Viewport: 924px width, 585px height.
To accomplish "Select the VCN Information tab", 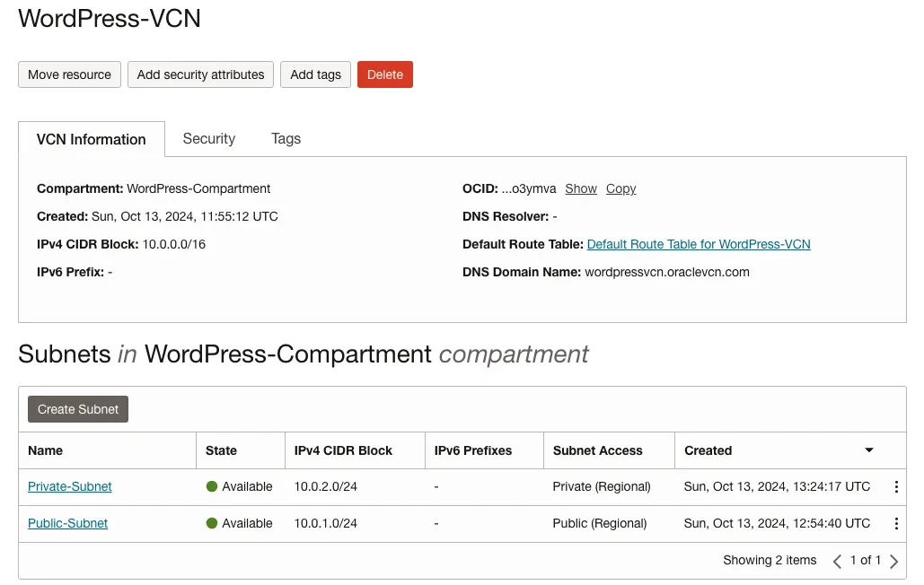I will tap(91, 139).
